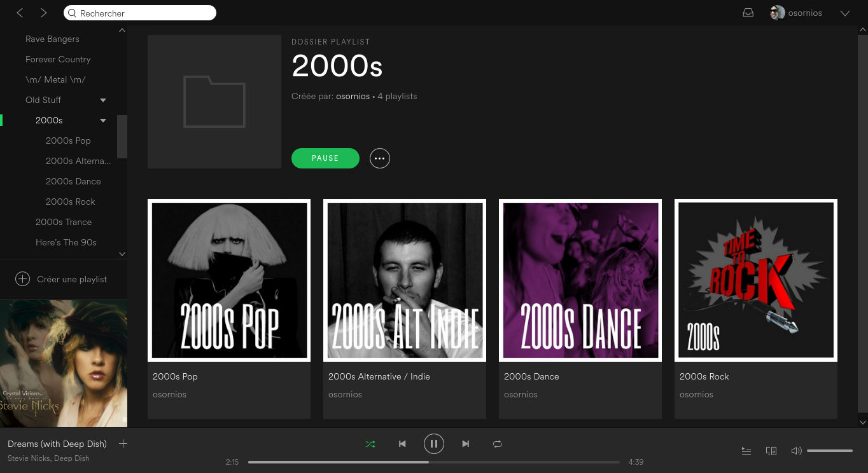868x473 pixels.
Task: Open Rave Bangers playlist
Action: [52, 39]
